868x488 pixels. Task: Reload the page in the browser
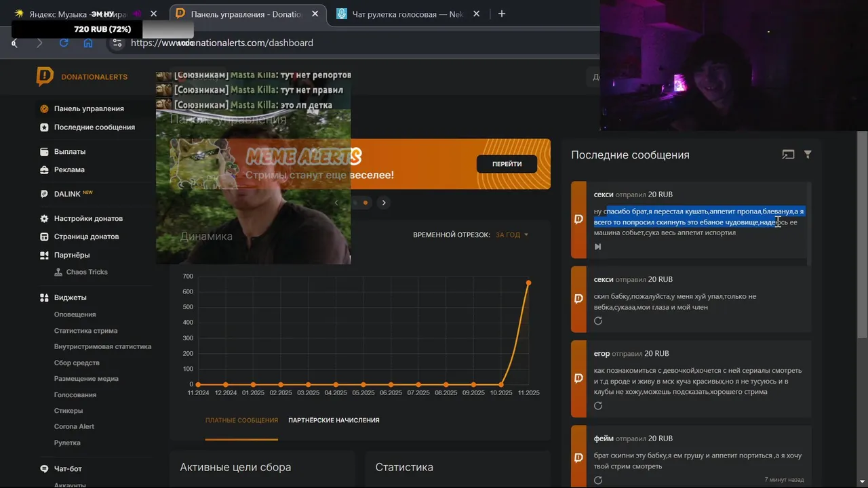coord(64,43)
